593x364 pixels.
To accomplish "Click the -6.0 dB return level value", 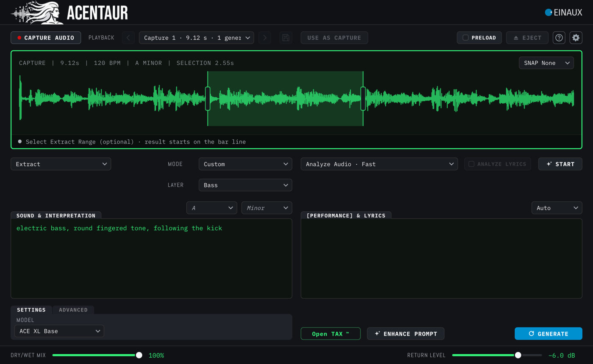I will [x=562, y=355].
